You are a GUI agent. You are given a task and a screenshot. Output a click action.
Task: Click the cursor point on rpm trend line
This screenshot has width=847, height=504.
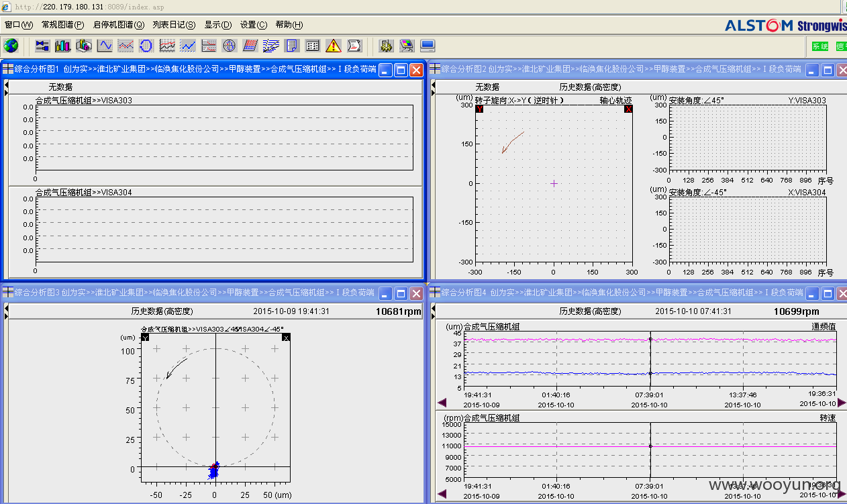[x=650, y=446]
